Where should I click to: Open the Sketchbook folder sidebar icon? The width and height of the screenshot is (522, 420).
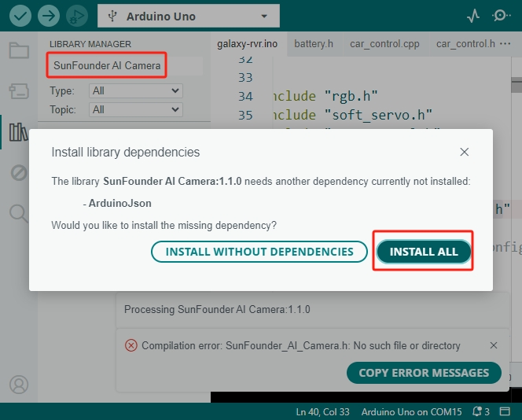19,50
